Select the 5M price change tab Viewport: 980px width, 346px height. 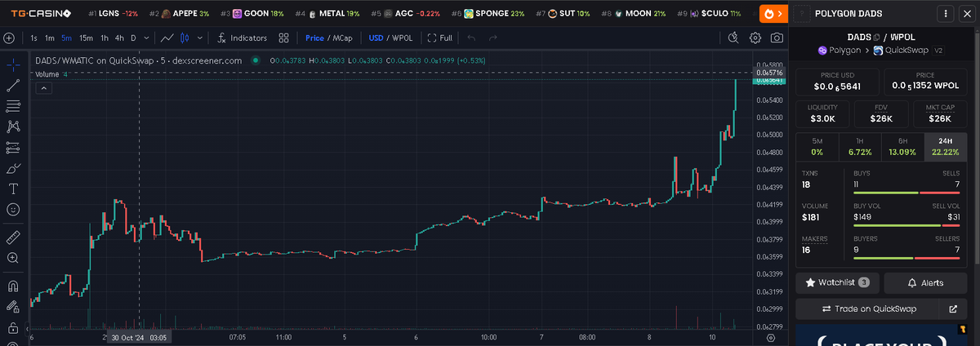click(817, 146)
